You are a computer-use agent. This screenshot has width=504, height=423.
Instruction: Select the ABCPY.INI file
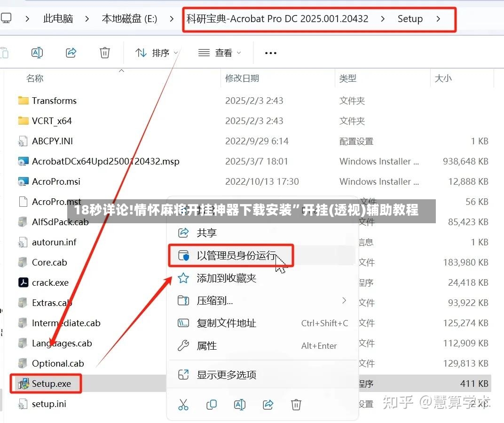(52, 141)
